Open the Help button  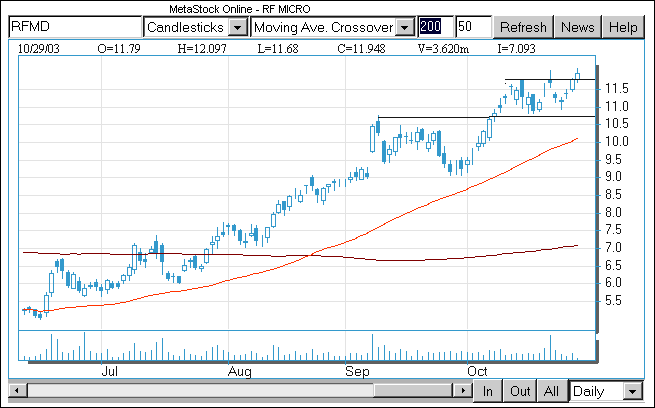623,27
